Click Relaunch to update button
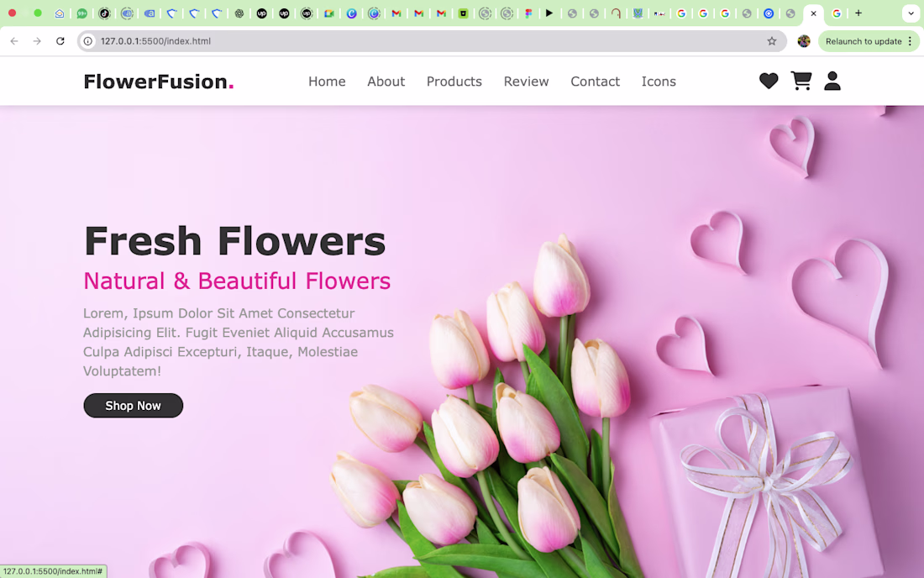924x578 pixels. (x=864, y=41)
